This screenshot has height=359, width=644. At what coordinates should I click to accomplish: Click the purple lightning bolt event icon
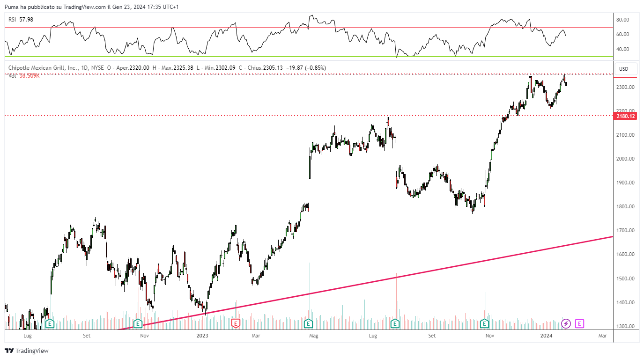point(566,323)
